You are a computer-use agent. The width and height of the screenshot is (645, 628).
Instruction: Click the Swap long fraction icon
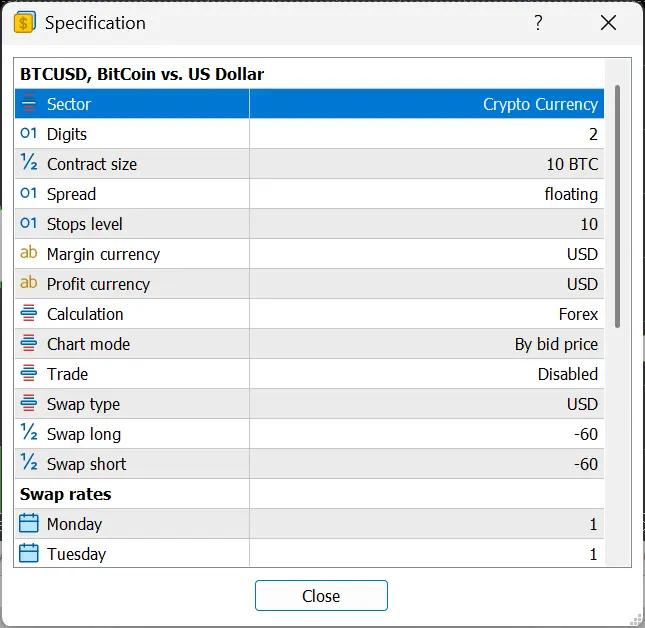point(29,433)
